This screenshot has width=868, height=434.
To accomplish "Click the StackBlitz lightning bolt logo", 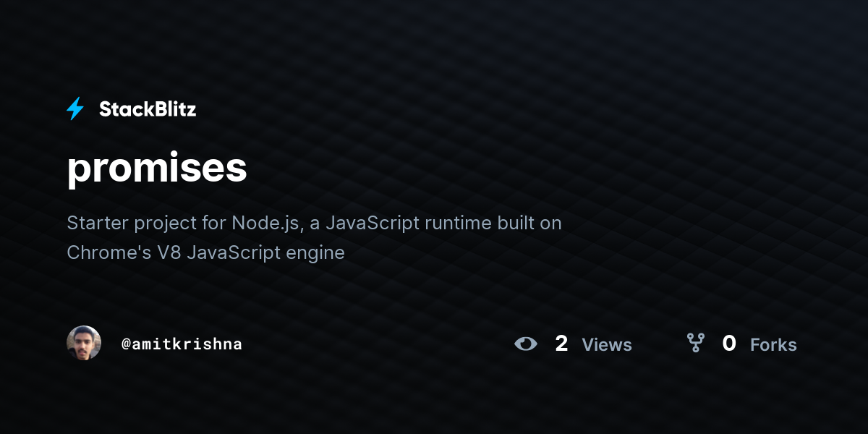I will point(75,109).
